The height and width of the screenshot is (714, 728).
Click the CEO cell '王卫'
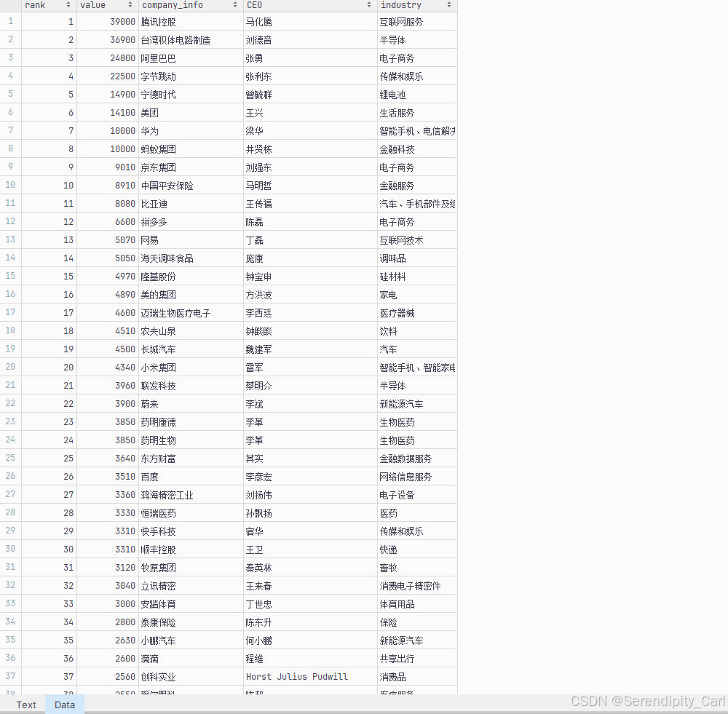coord(311,550)
